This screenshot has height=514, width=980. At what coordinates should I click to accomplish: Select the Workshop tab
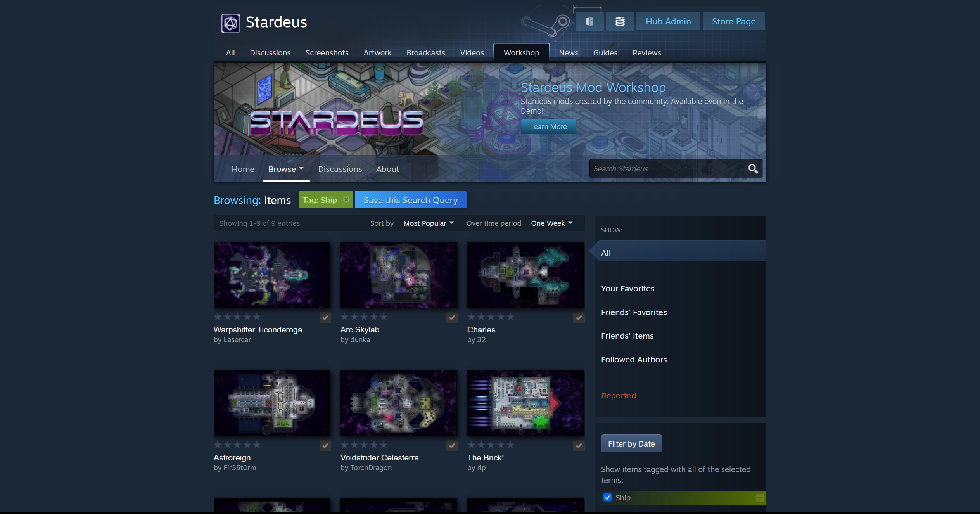click(x=521, y=52)
